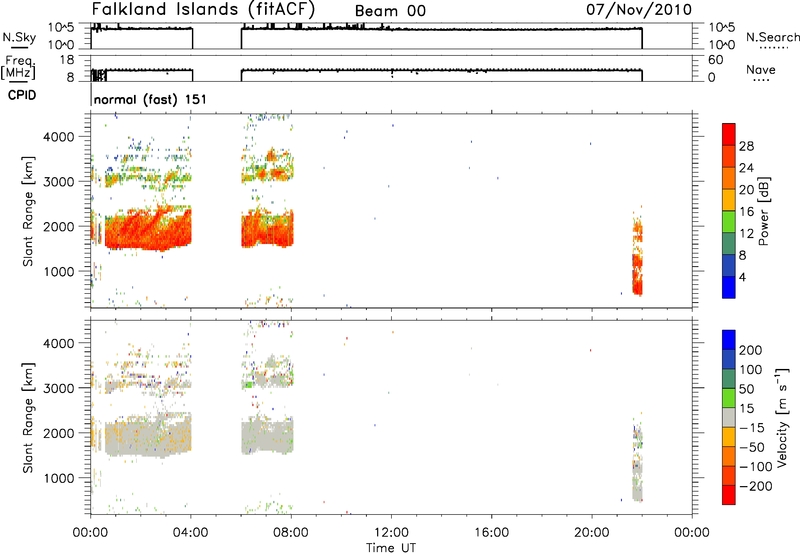The height and width of the screenshot is (554, 800).
Task: Click the velocity-panel gray band between 06:00 and 08:00
Action: pyautogui.click(x=267, y=436)
